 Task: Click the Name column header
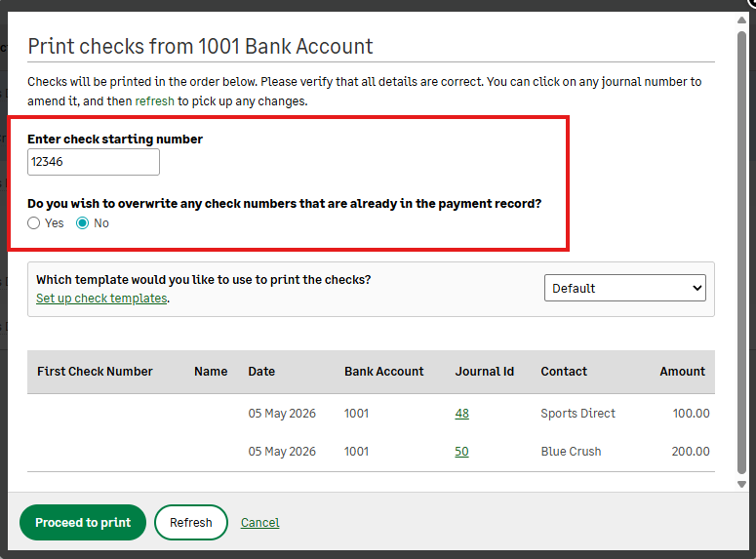click(x=211, y=372)
